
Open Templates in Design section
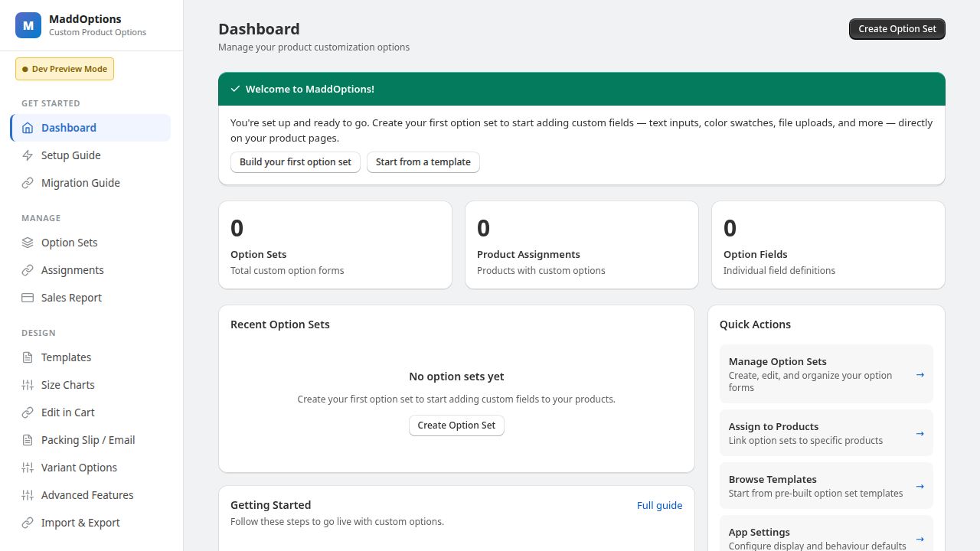[91, 357]
